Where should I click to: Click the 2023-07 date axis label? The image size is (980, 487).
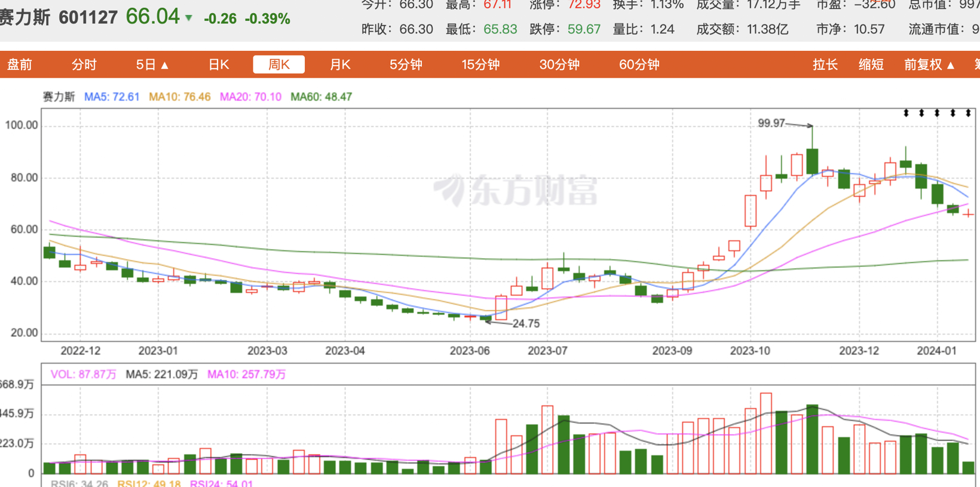547,351
